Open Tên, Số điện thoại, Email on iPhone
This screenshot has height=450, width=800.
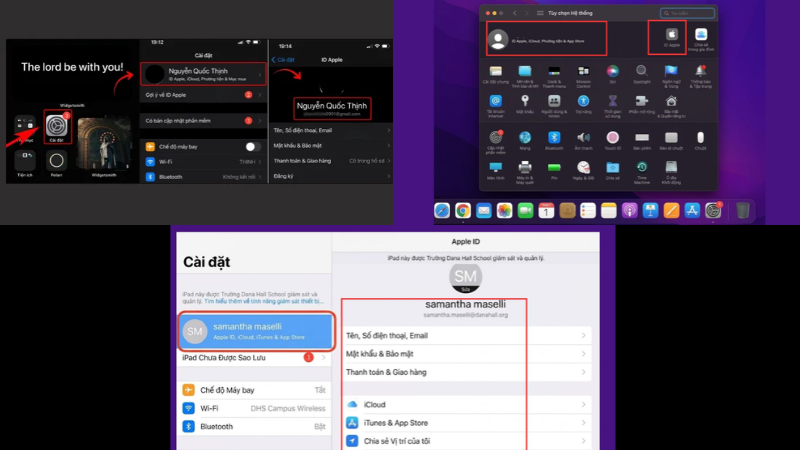pos(331,130)
